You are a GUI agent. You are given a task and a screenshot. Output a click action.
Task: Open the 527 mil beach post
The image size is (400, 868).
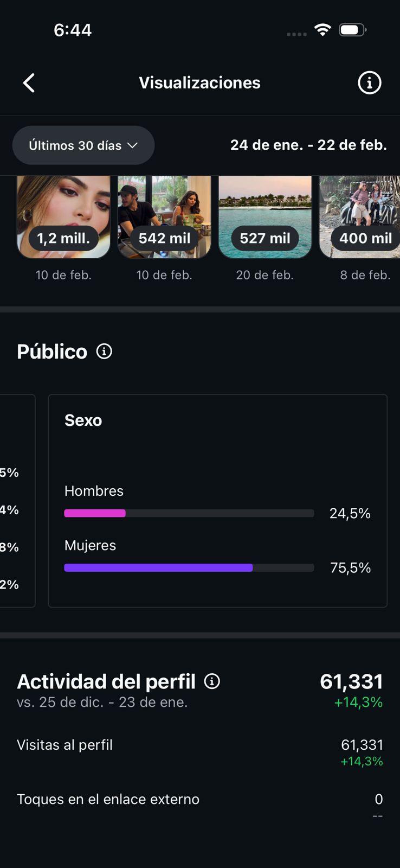tap(265, 217)
